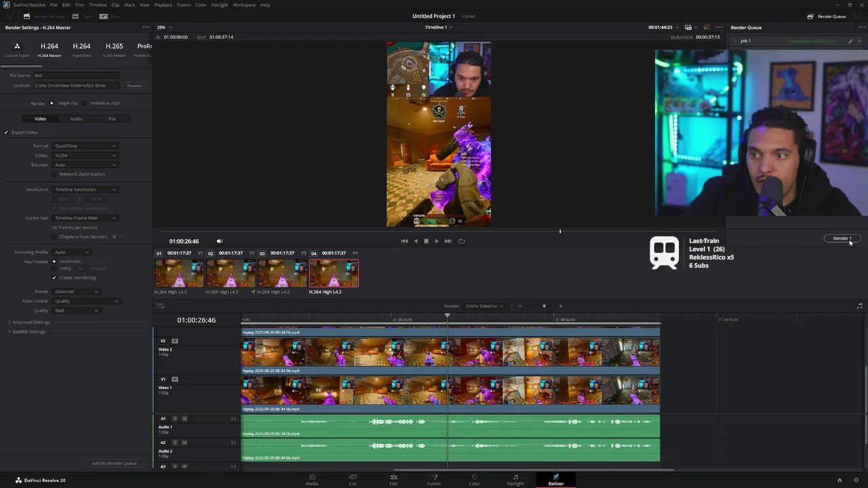
Task: Select Automatic key frames radio
Action: click(x=54, y=262)
